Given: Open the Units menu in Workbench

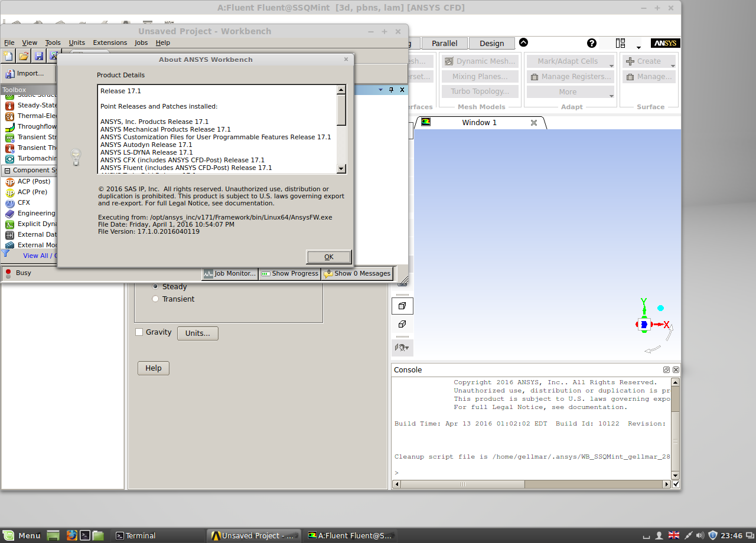Looking at the screenshot, I should [77, 42].
